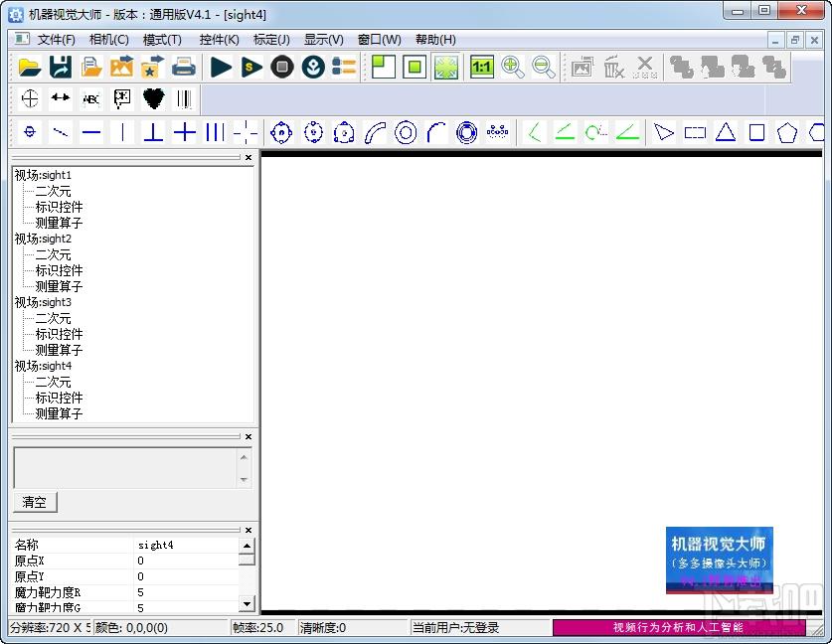Viewport: 832px width, 644px height.
Task: Select the triangle shape tool
Action: [x=726, y=132]
